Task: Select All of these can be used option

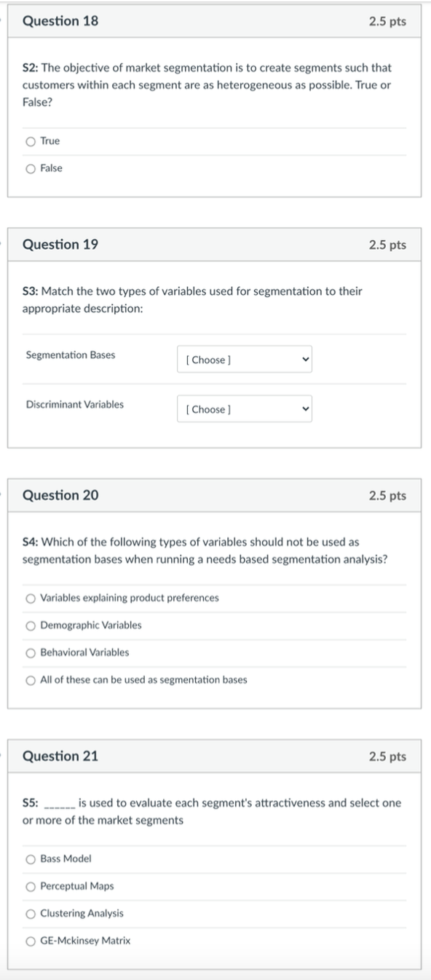Action: point(29,680)
